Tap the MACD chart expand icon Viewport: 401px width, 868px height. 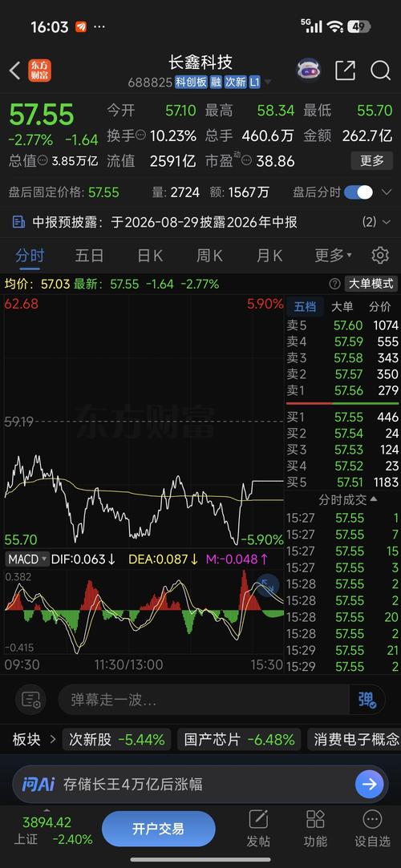coord(268,585)
